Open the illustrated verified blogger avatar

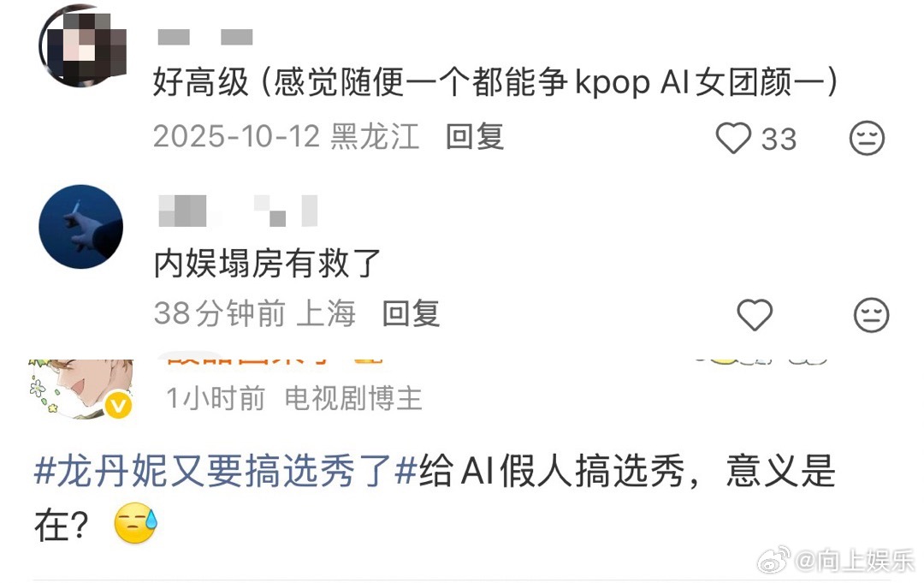pyautogui.click(x=80, y=388)
